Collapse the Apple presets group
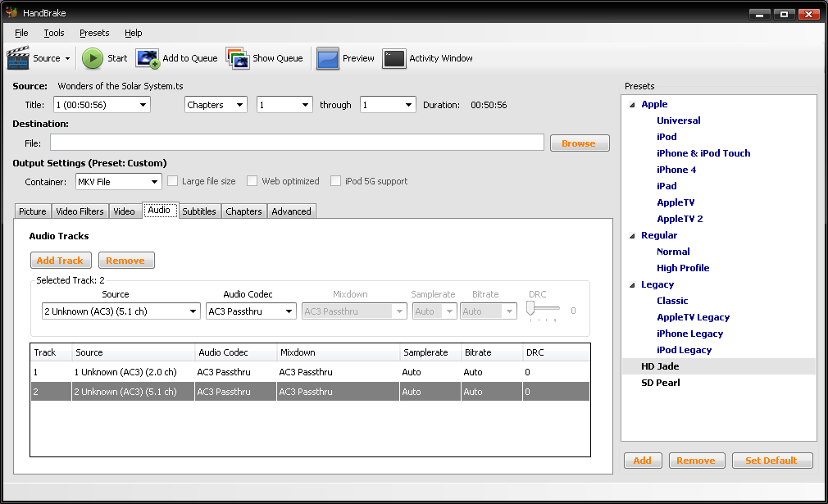Viewport: 828px width, 504px height. tap(632, 105)
